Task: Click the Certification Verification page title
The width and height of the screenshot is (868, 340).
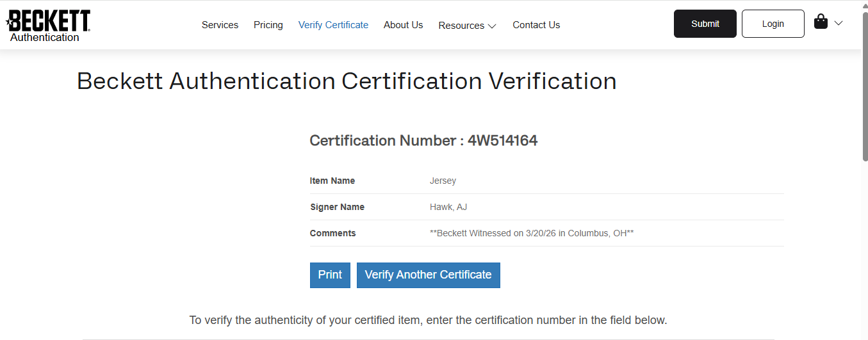Action: 347,81
